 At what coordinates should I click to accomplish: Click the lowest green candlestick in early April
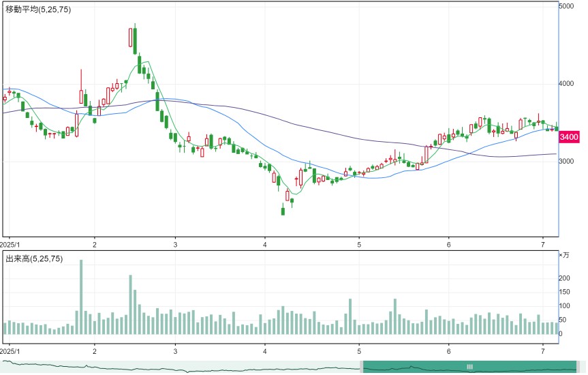pyautogui.click(x=283, y=210)
